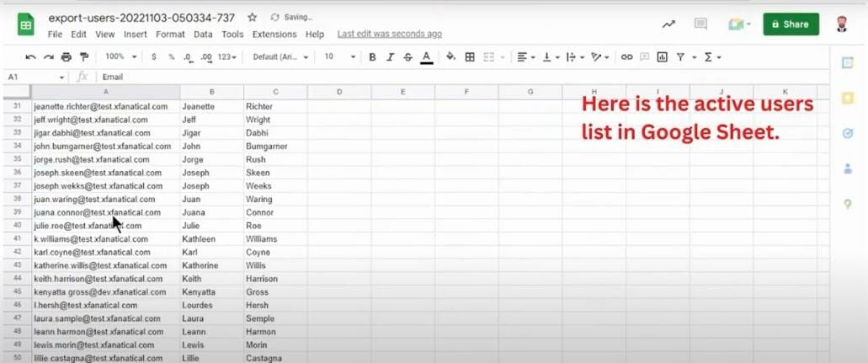Toggle bold formatting

(373, 57)
